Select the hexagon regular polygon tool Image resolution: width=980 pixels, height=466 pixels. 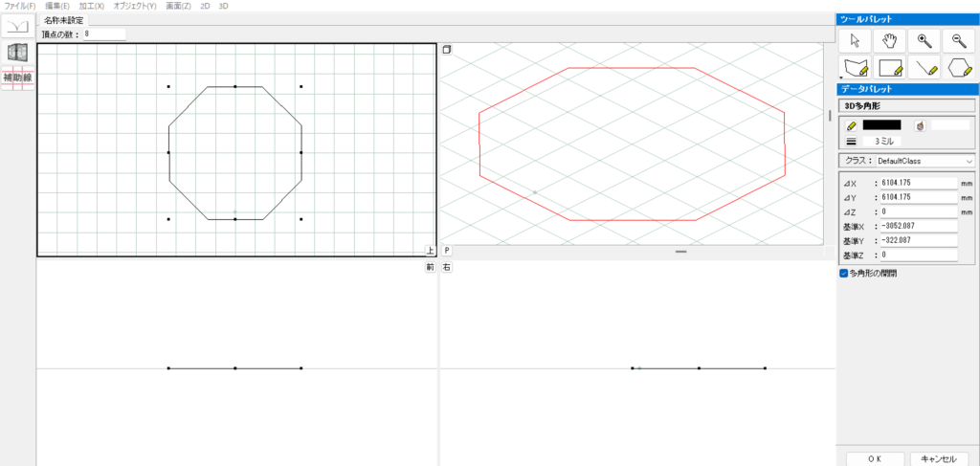point(958,68)
